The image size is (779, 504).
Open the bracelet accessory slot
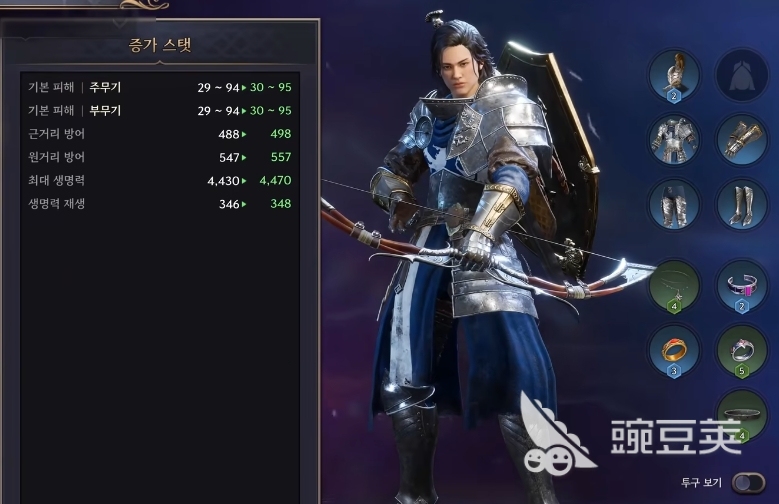click(x=742, y=287)
